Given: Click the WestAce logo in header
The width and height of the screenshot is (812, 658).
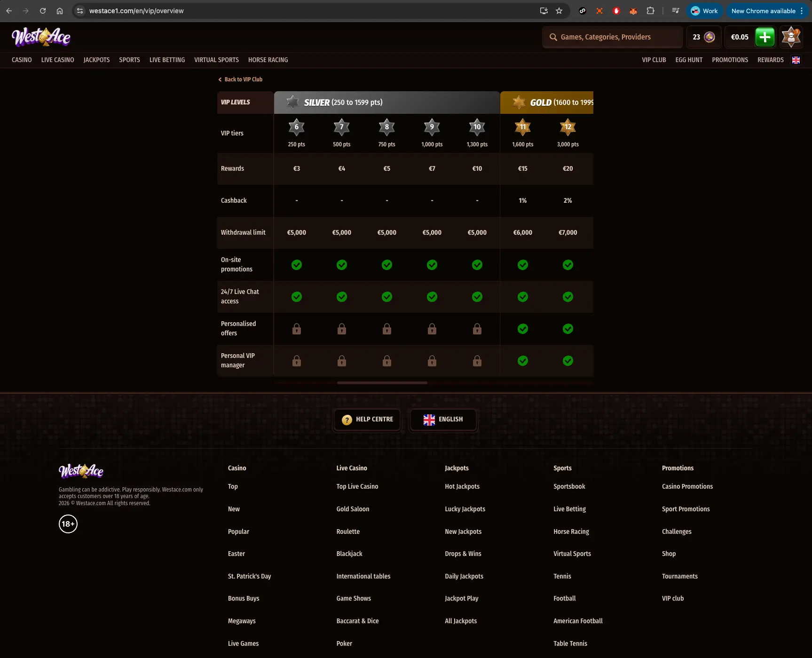Looking at the screenshot, I should [x=41, y=37].
